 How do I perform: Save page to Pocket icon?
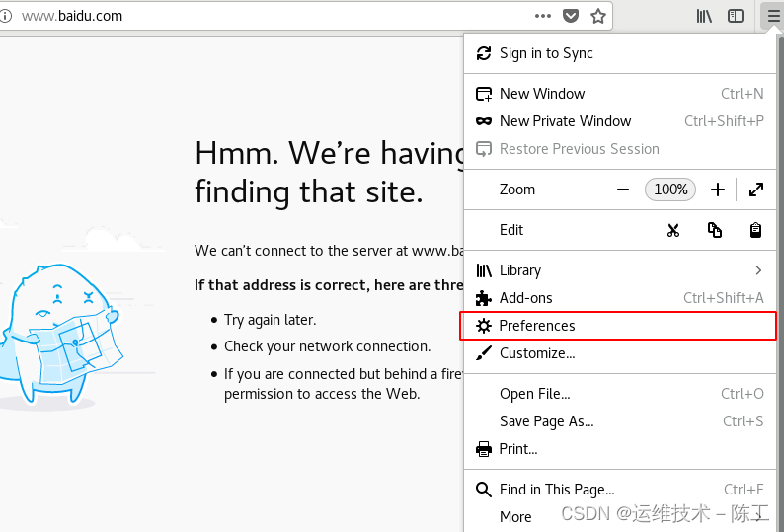571,16
